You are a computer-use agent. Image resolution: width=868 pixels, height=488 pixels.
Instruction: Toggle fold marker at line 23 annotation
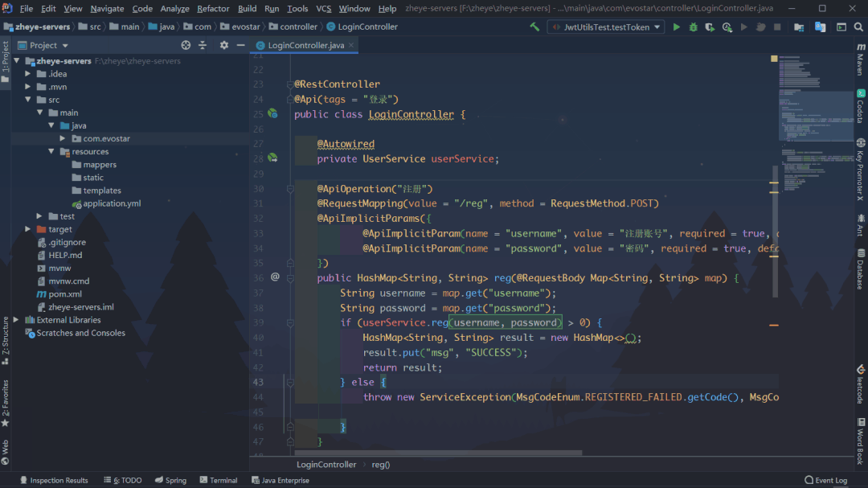point(290,84)
